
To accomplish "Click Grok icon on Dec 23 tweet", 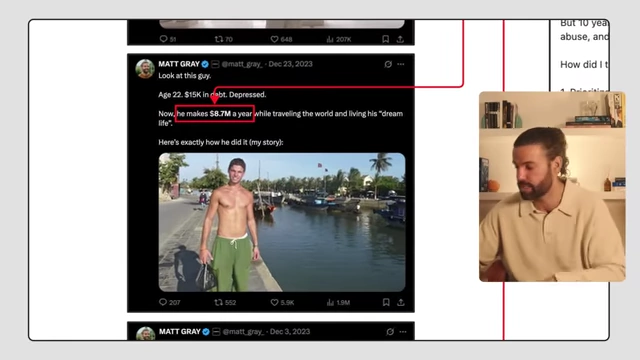I will [388, 64].
